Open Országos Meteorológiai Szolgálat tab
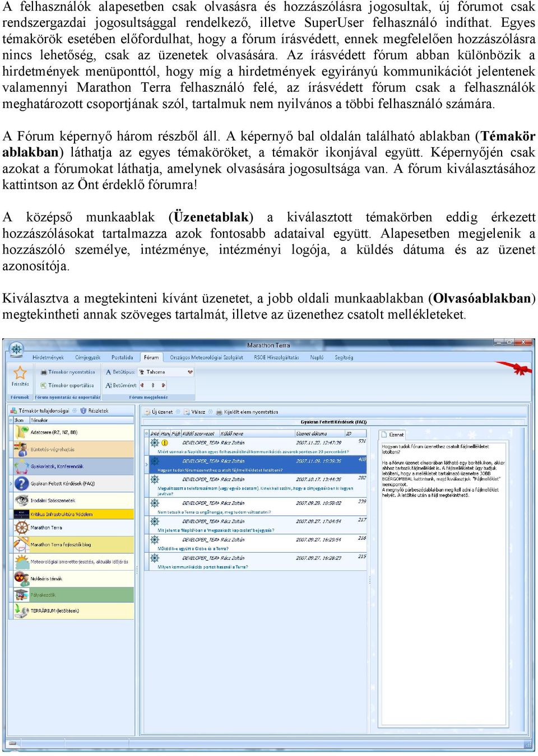This screenshot has height=756, width=538. tap(206, 357)
